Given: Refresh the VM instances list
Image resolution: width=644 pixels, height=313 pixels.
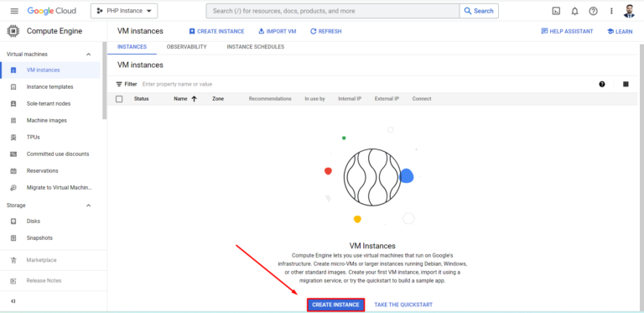Looking at the screenshot, I should (325, 31).
